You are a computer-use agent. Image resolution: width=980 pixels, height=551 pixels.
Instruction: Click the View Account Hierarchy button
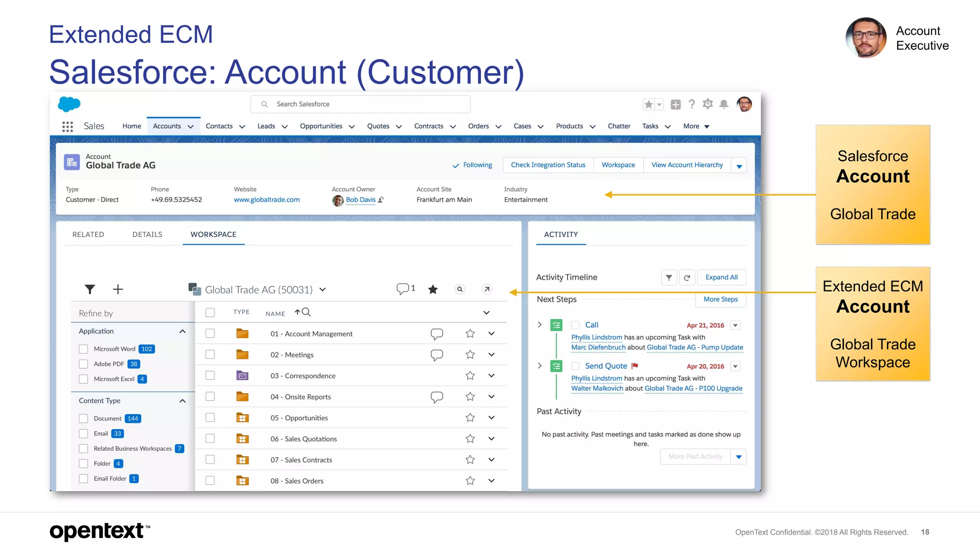click(x=687, y=165)
